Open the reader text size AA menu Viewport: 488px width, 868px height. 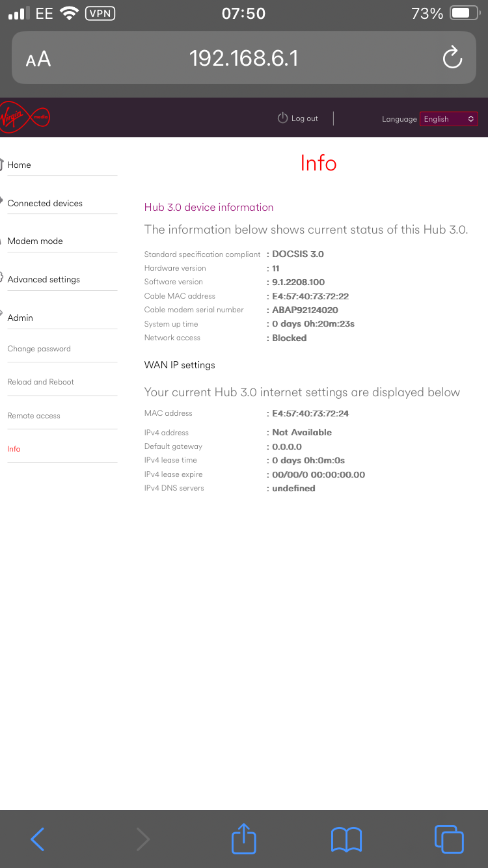click(x=38, y=60)
